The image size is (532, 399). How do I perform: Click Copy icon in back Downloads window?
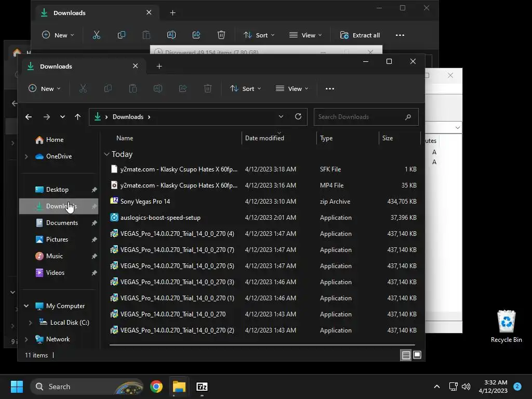point(122,35)
